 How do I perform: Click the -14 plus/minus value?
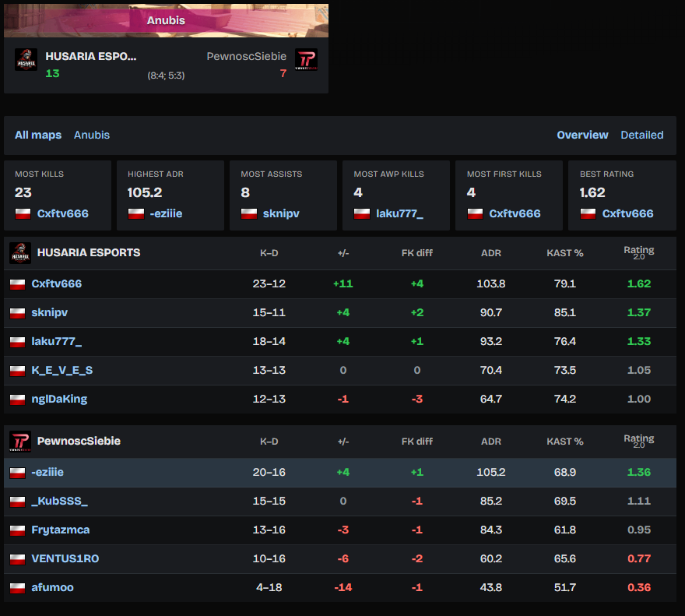pos(343,588)
